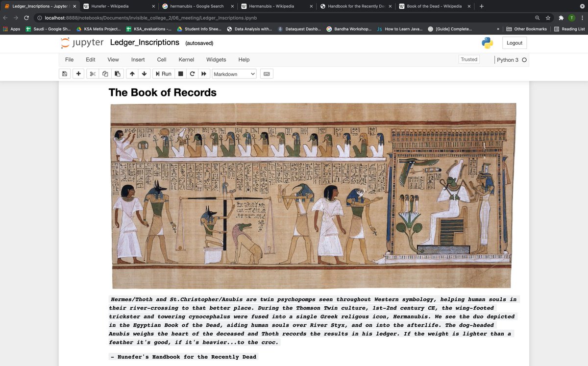The image size is (588, 366).
Task: Click the Python logo icon
Action: point(488,43)
